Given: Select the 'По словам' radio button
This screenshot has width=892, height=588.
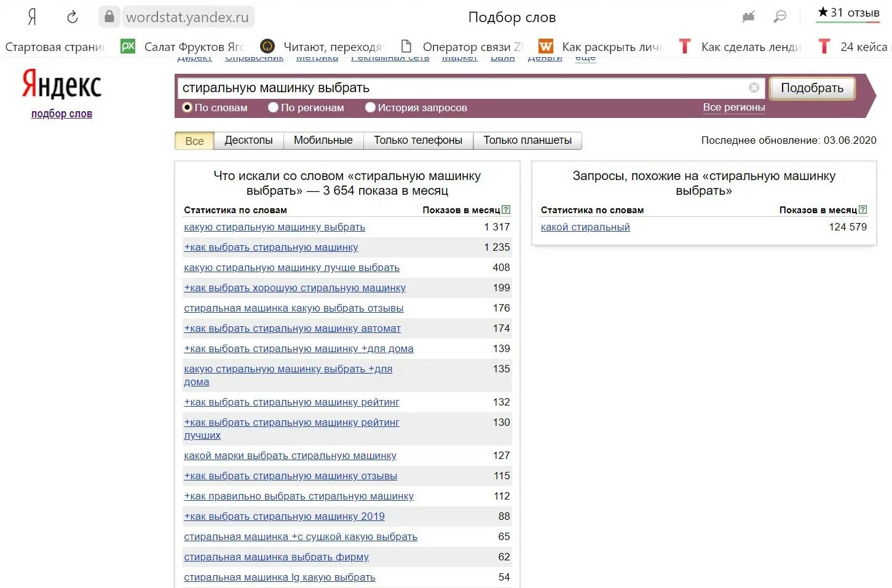Looking at the screenshot, I should tap(187, 108).
